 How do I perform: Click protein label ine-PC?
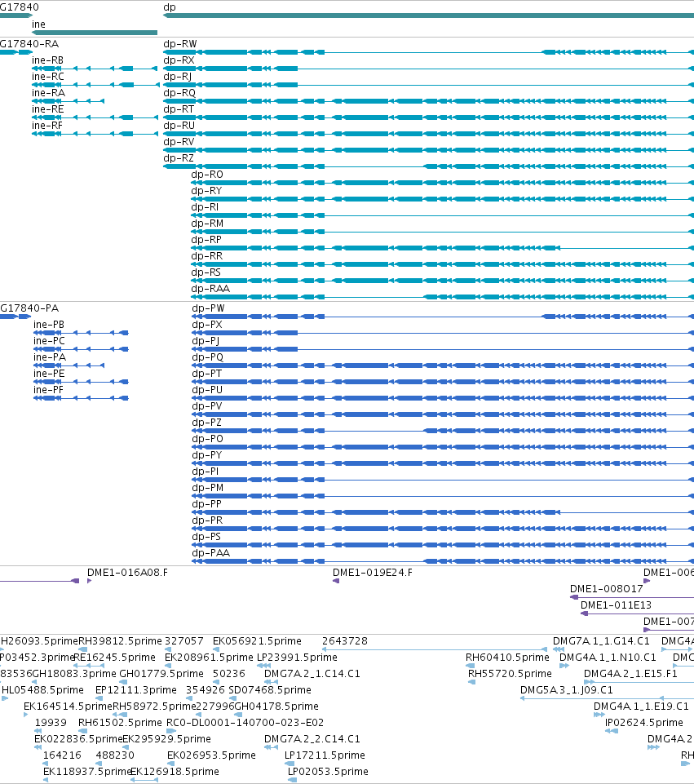coord(49,341)
